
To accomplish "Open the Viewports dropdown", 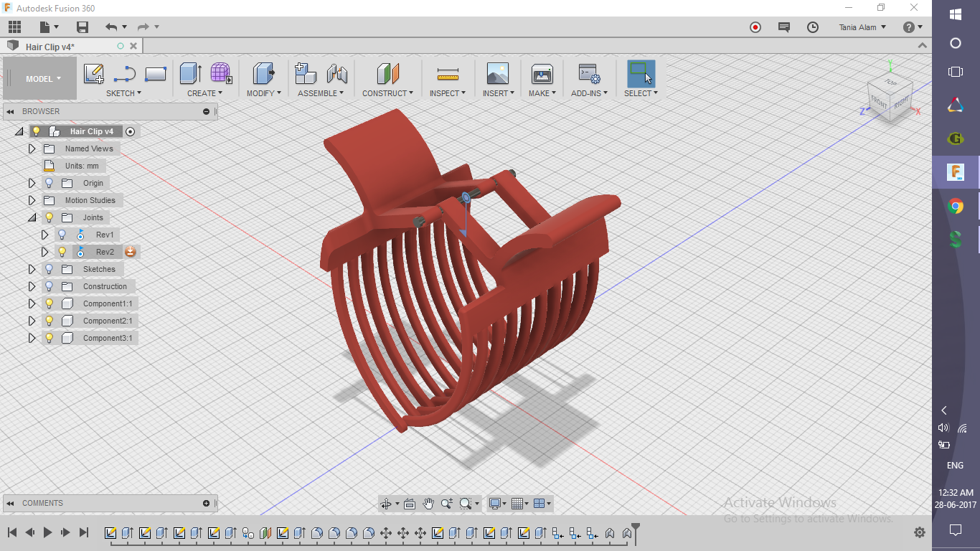I will click(x=543, y=504).
